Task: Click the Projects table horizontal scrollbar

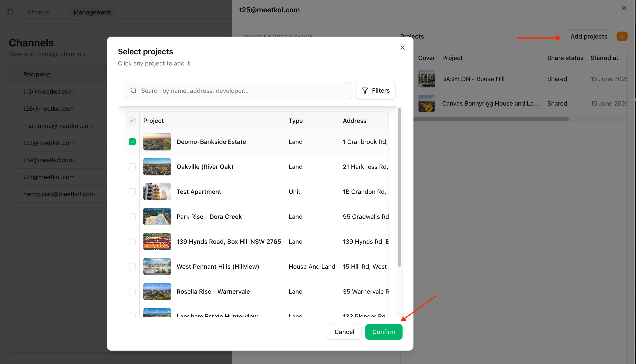Action: click(x=491, y=119)
